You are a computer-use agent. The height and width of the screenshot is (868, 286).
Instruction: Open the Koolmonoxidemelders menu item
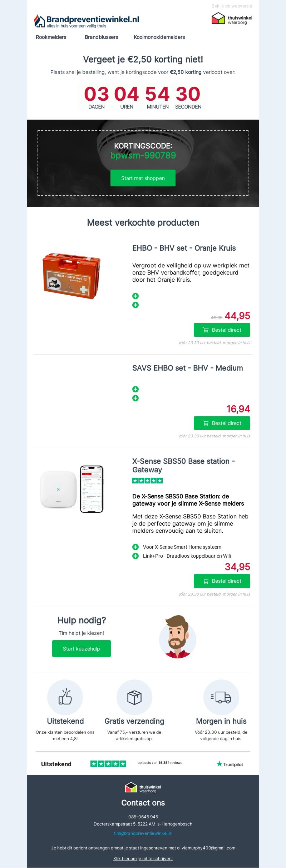[159, 37]
